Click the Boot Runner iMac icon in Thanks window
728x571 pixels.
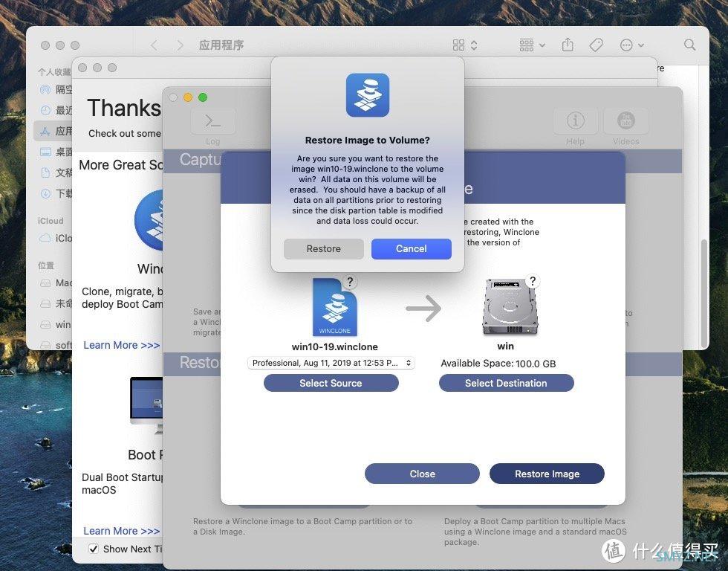click(146, 405)
